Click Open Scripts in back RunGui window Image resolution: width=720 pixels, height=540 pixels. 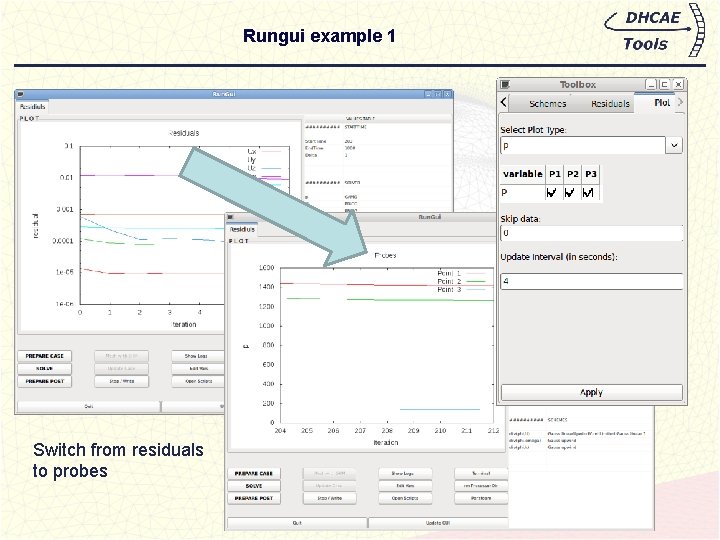point(198,381)
